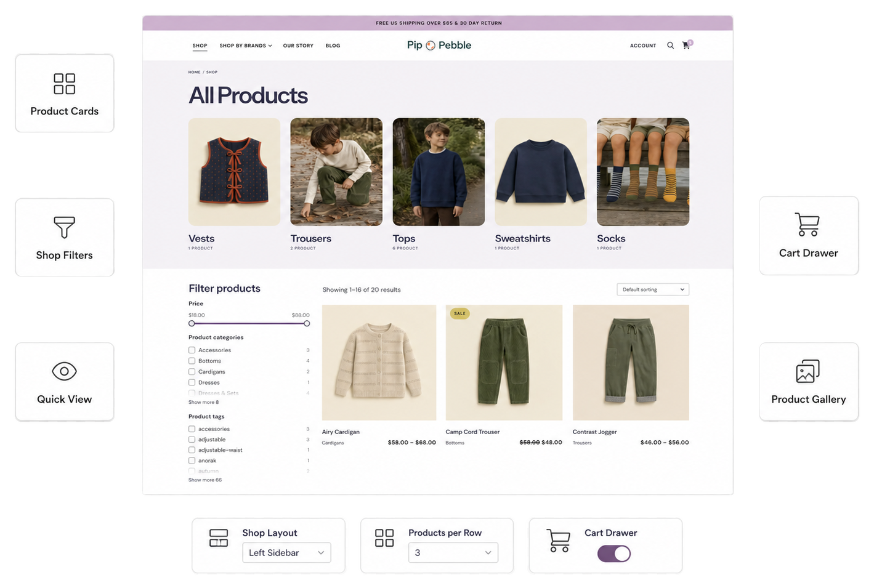Image resolution: width=874 pixels, height=588 pixels.
Task: Check the Accessories category checkbox
Action: tap(192, 350)
